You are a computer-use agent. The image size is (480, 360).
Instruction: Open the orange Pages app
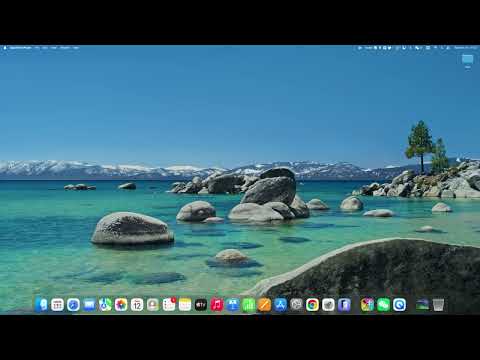(x=265, y=305)
